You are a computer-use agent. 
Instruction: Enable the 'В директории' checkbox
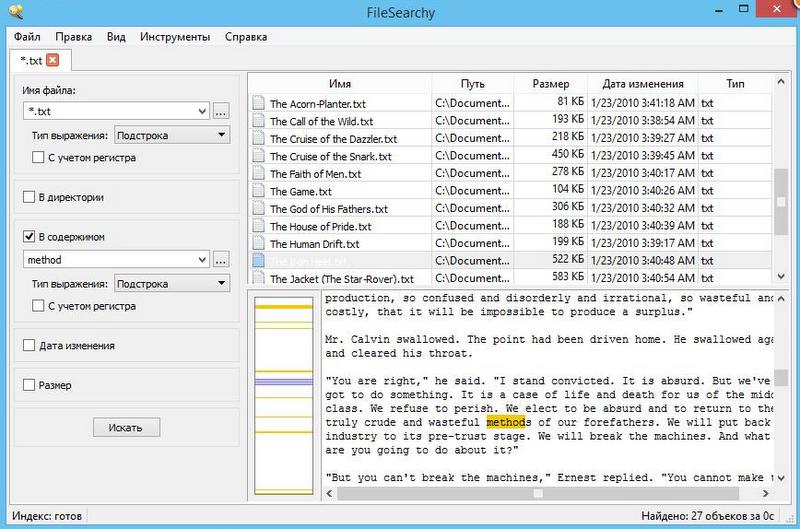[29, 197]
